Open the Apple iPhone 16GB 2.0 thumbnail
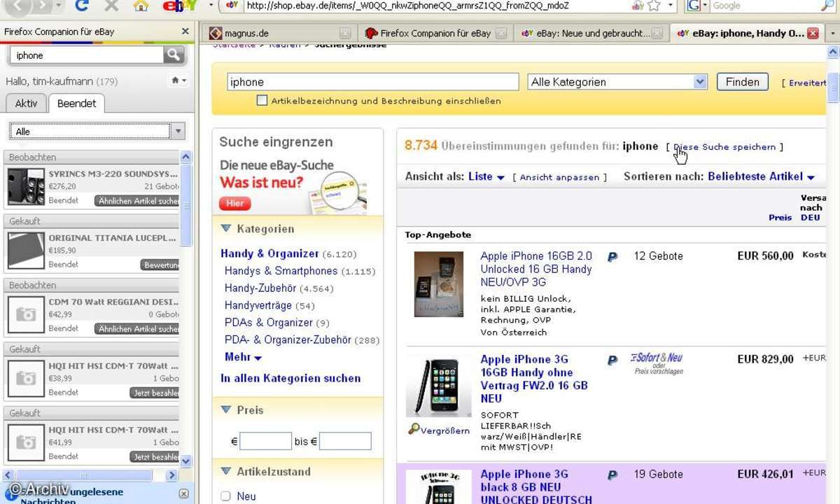Viewport: 840px width, 504px height. tap(438, 284)
